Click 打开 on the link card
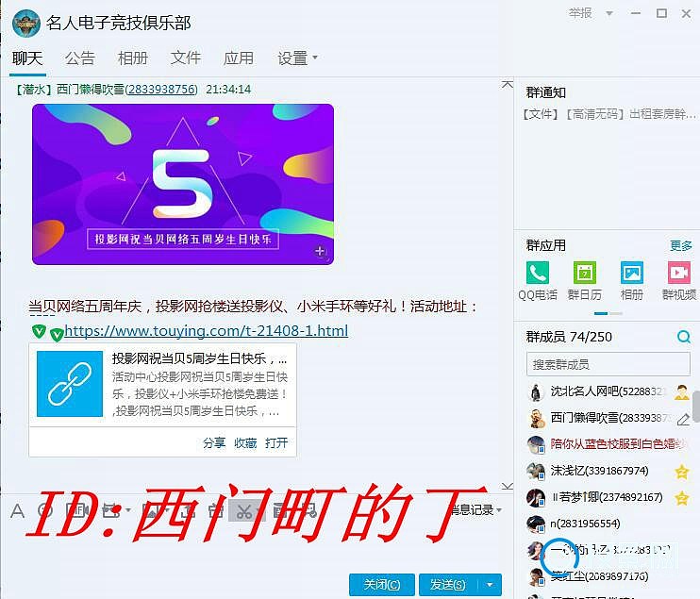This screenshot has height=599, width=700. point(276,443)
